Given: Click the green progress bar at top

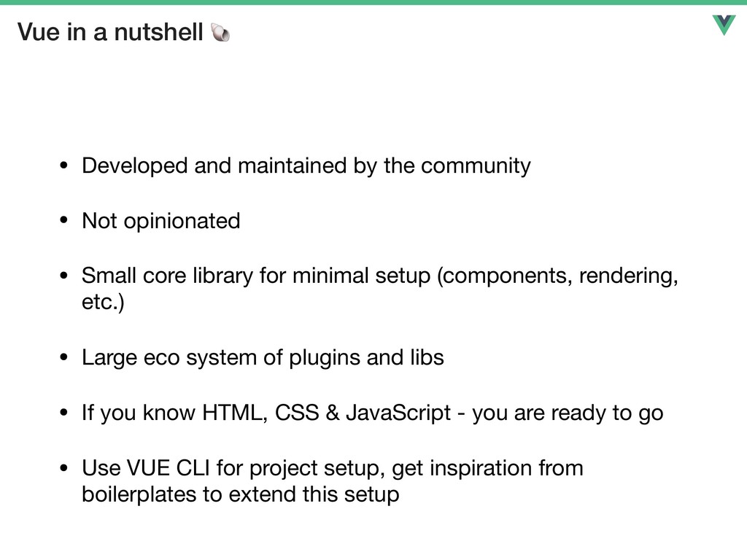Looking at the screenshot, I should [x=373, y=2].
